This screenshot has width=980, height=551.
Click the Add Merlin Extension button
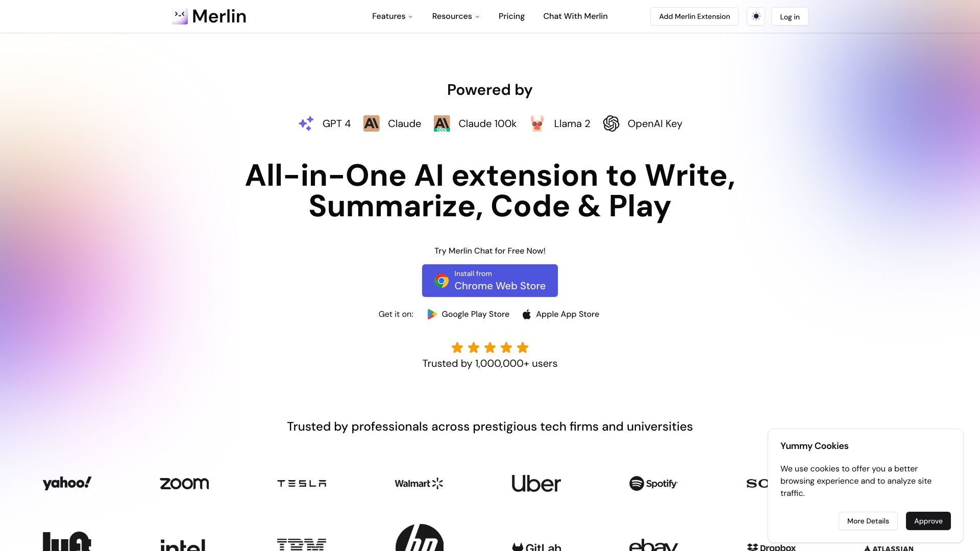click(x=694, y=17)
